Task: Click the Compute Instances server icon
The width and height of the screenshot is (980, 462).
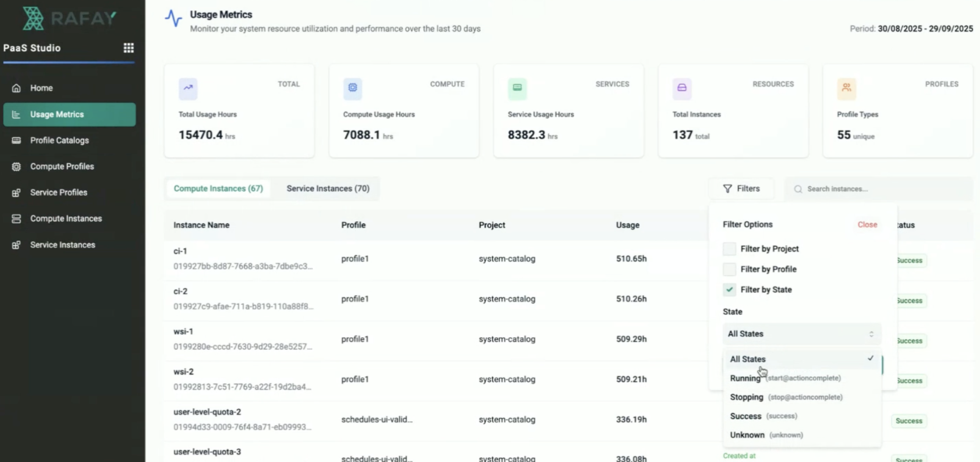Action: pos(16,219)
